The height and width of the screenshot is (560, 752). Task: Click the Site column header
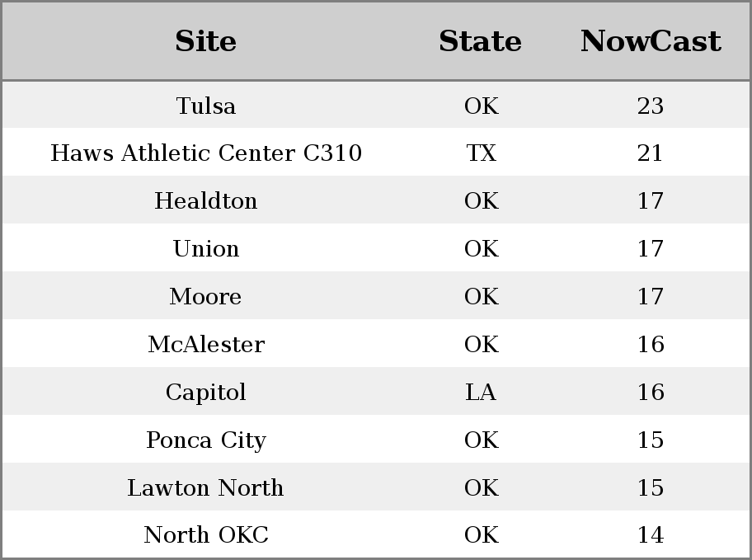(206, 40)
